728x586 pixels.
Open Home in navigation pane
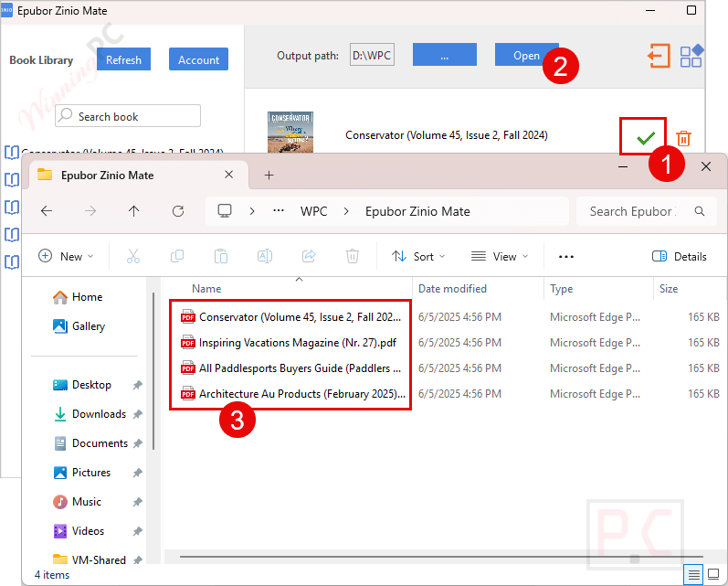[78, 297]
